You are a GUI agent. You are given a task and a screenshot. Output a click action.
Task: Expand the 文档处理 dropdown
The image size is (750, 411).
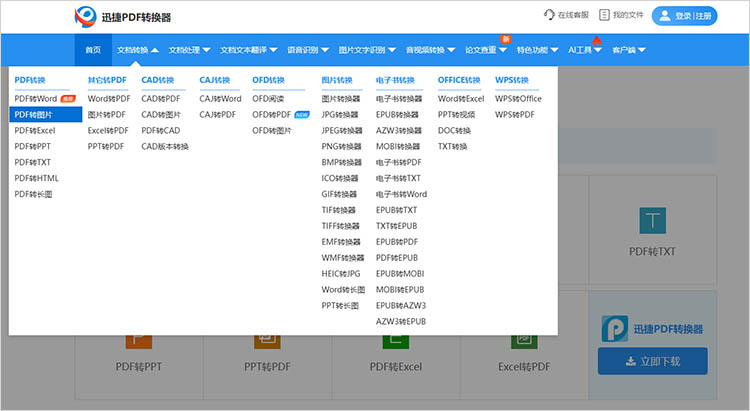(x=189, y=50)
